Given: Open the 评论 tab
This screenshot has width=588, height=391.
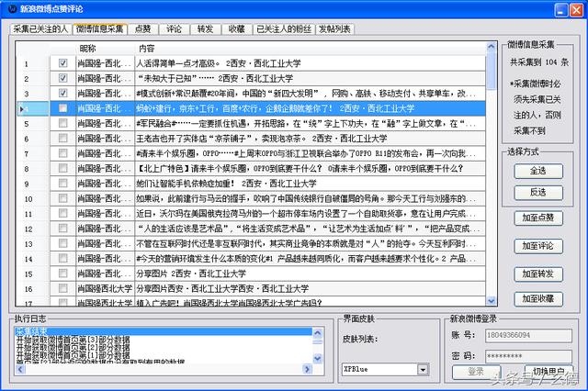Looking at the screenshot, I should [x=174, y=29].
